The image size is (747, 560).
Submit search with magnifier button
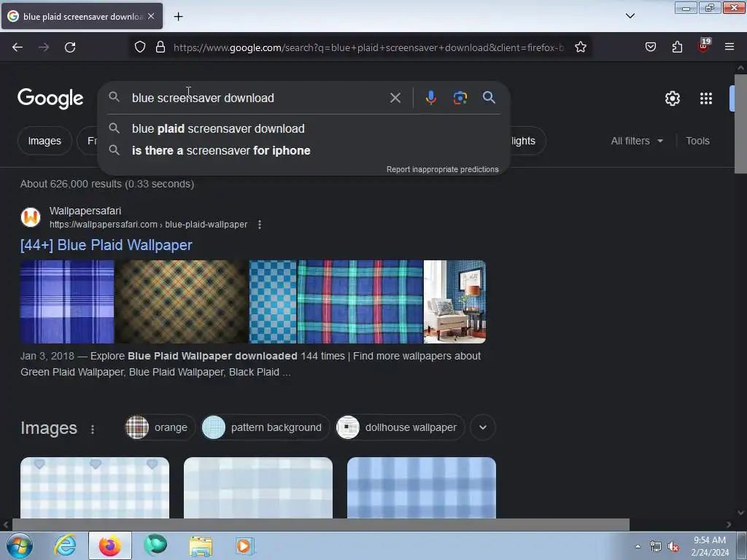tap(489, 98)
